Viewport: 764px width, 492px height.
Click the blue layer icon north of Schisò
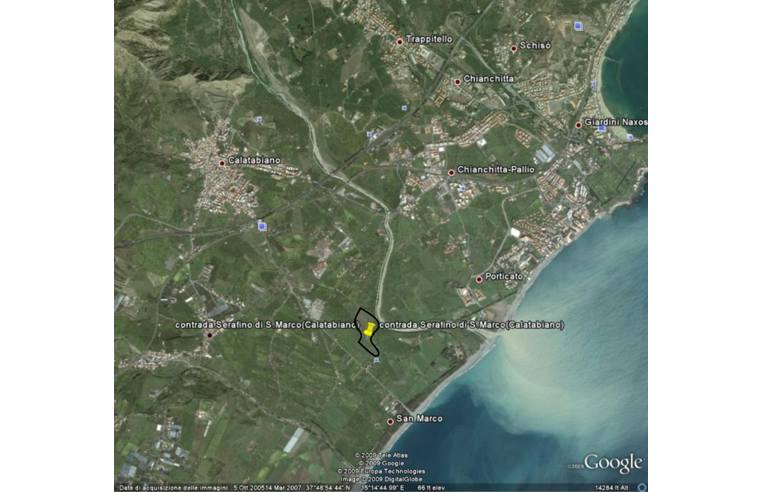(577, 25)
